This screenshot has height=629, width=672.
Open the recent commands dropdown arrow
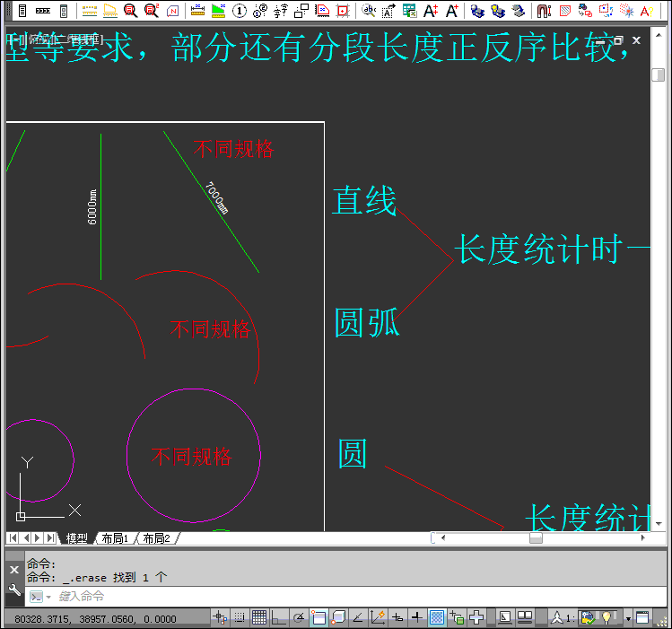[48, 597]
